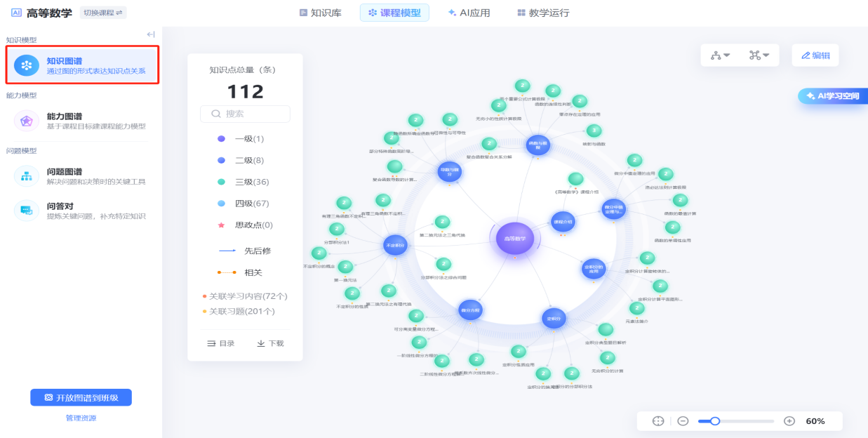Select the 函数与极限 graph node
The height and width of the screenshot is (438, 868).
click(x=538, y=145)
